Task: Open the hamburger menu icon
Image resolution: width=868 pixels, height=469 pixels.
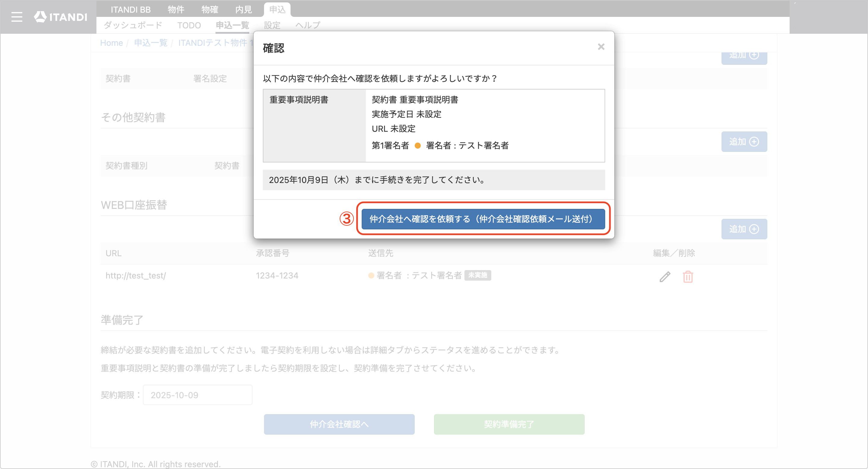Action: [x=17, y=17]
